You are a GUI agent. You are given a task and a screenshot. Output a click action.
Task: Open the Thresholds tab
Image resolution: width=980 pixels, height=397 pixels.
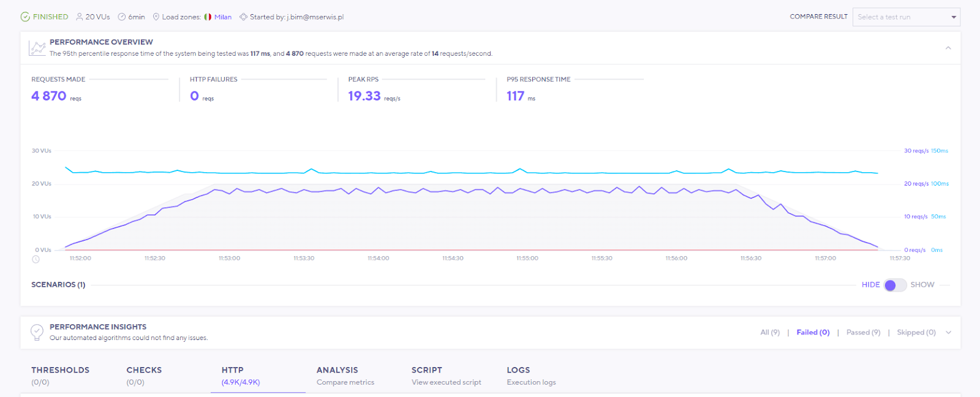click(x=61, y=376)
